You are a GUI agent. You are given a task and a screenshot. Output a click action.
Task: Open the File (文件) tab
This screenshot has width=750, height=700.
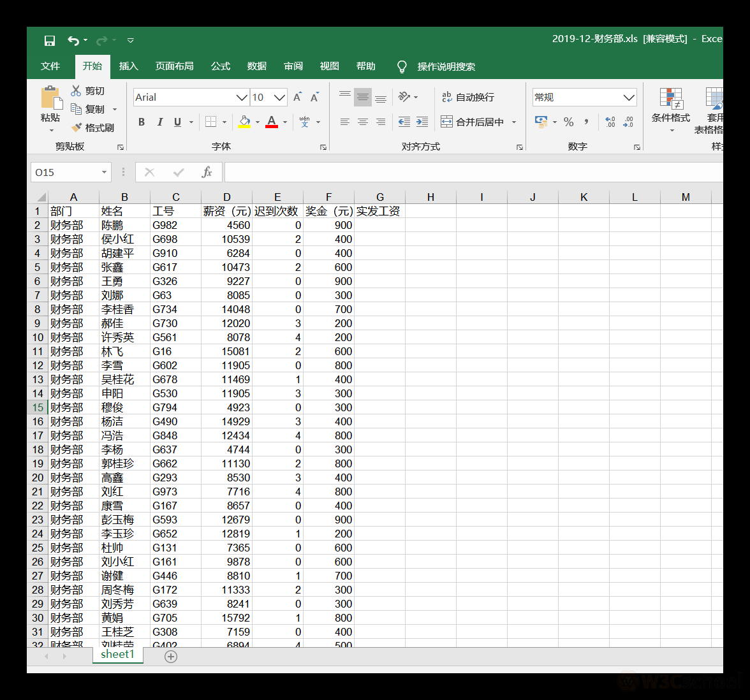[x=50, y=66]
